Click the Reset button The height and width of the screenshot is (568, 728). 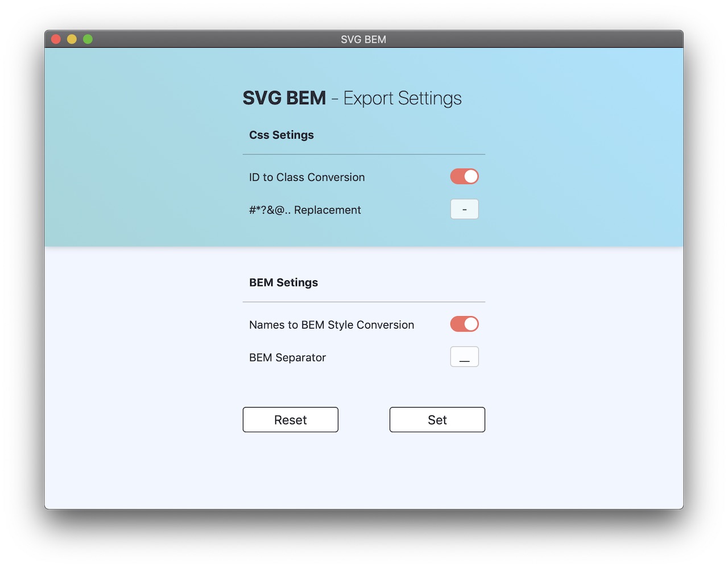291,420
